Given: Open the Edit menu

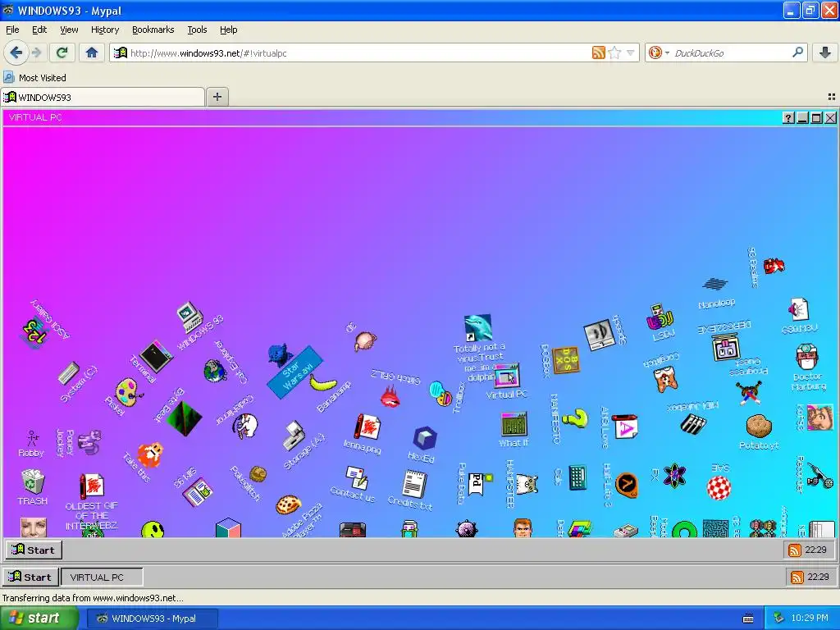Looking at the screenshot, I should (x=39, y=30).
